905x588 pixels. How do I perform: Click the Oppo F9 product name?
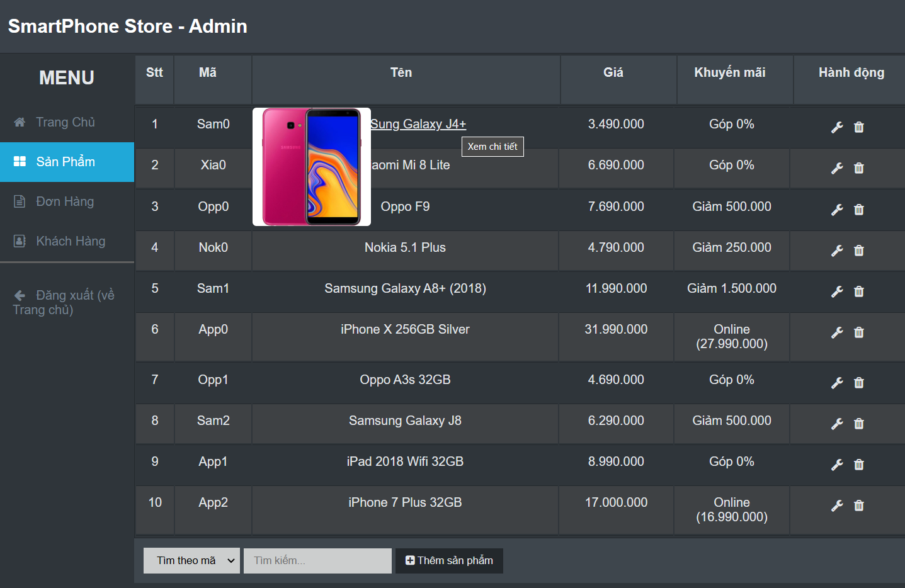[x=405, y=206]
